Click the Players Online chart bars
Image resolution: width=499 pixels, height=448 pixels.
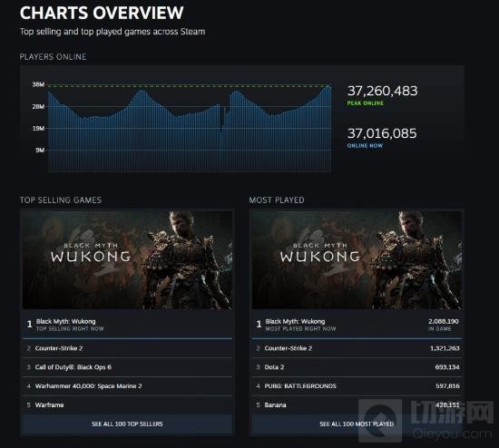(190, 129)
